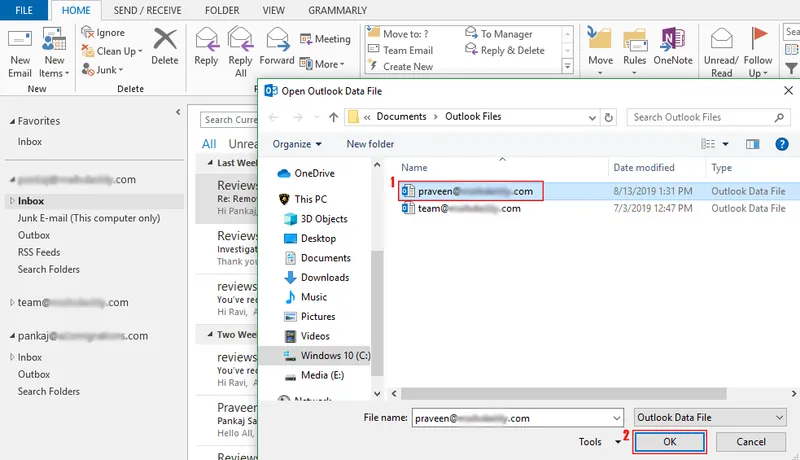Refresh the Outlook Files folder

click(x=608, y=117)
